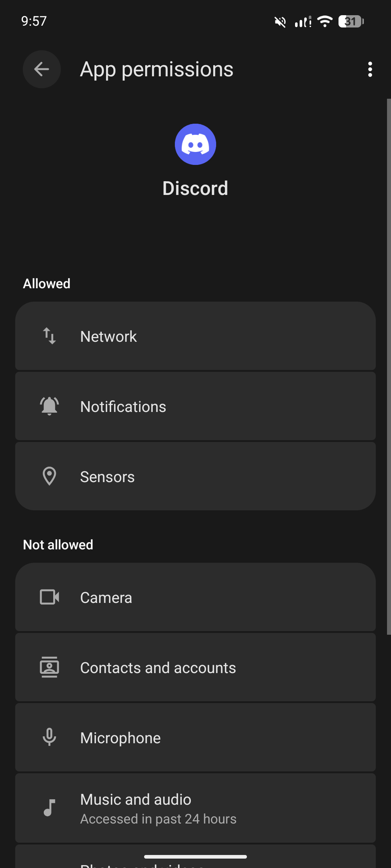Tap the Network arrows icon
This screenshot has height=868, width=391.
click(x=49, y=336)
